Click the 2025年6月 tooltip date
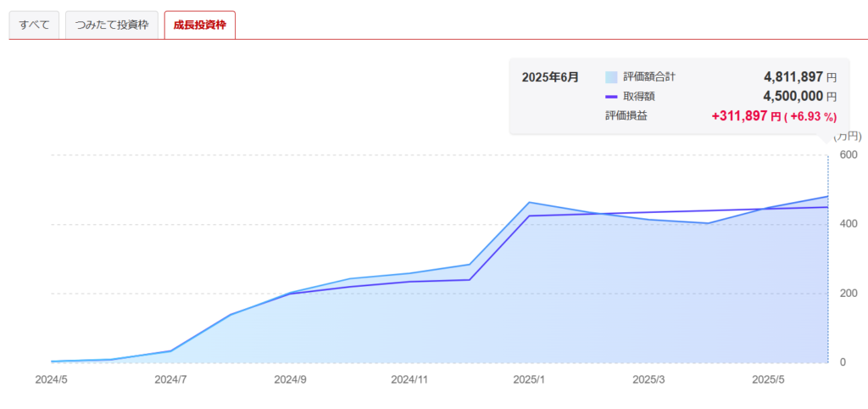The width and height of the screenshot is (868, 409). pos(549,77)
